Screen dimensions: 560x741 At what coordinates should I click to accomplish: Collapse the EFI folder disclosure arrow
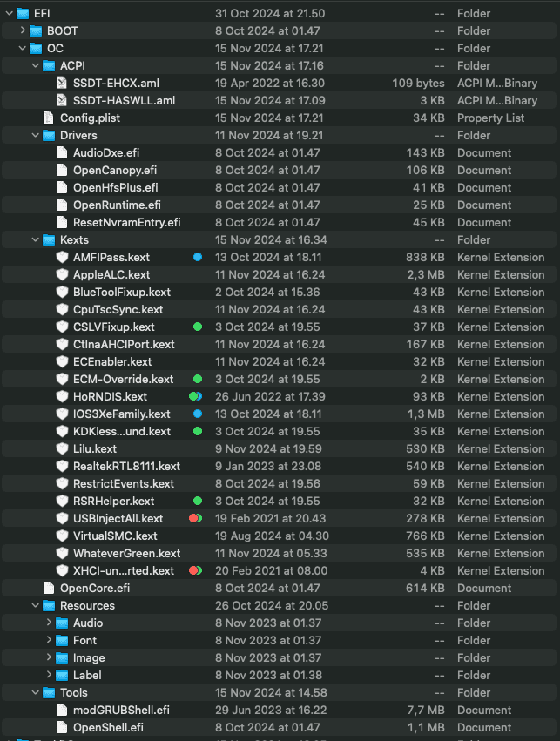10,14
